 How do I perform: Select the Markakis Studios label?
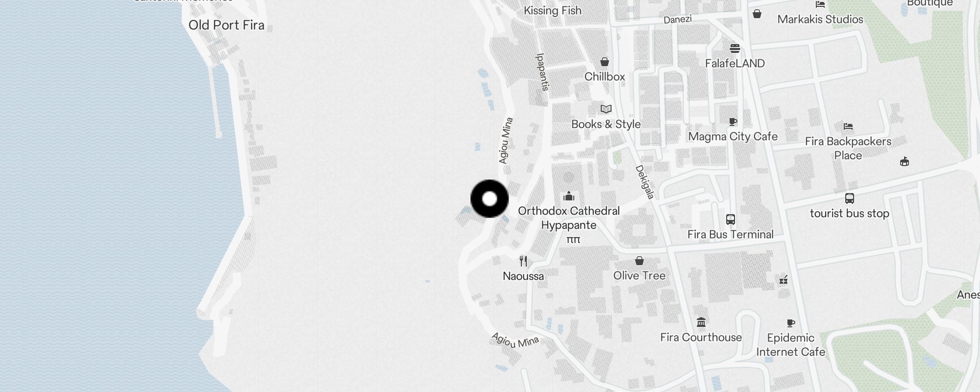(820, 19)
